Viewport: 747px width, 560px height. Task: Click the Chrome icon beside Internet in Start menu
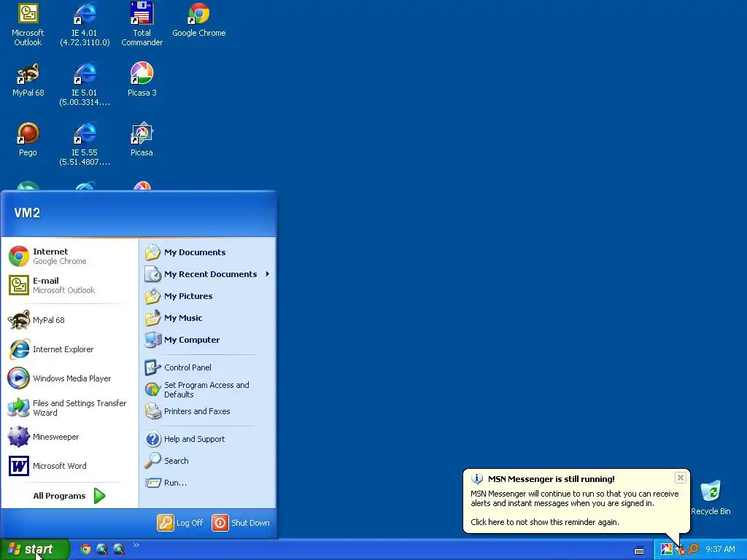point(18,256)
